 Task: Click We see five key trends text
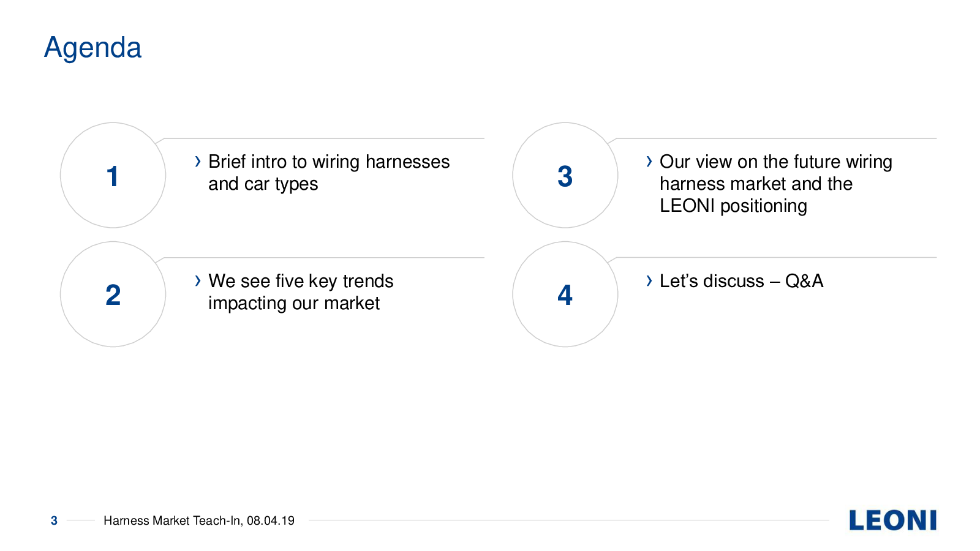301,281
